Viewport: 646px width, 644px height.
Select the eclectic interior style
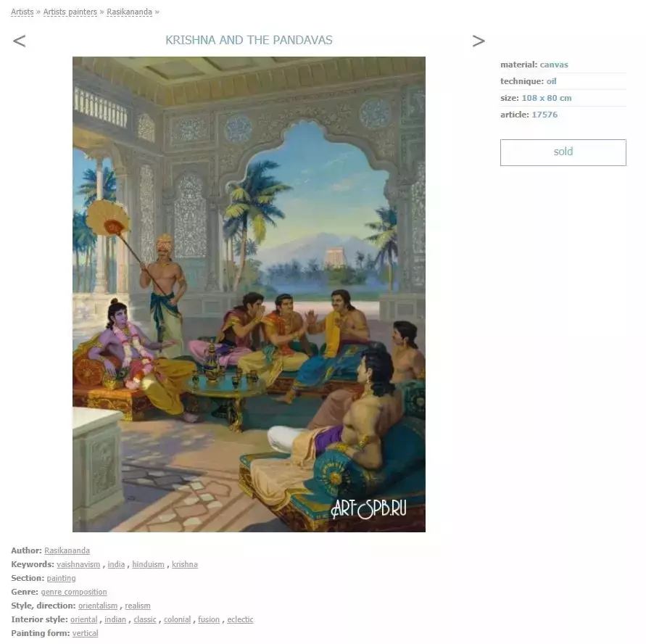pos(240,619)
